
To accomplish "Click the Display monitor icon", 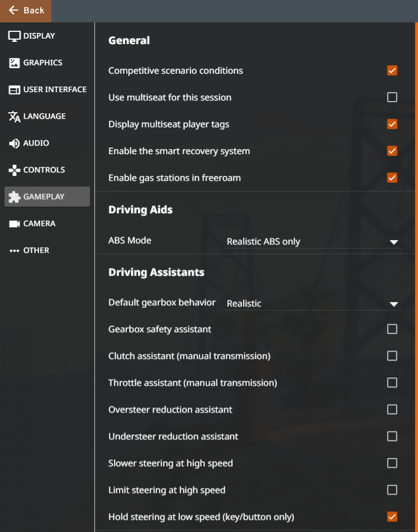I will (15, 36).
